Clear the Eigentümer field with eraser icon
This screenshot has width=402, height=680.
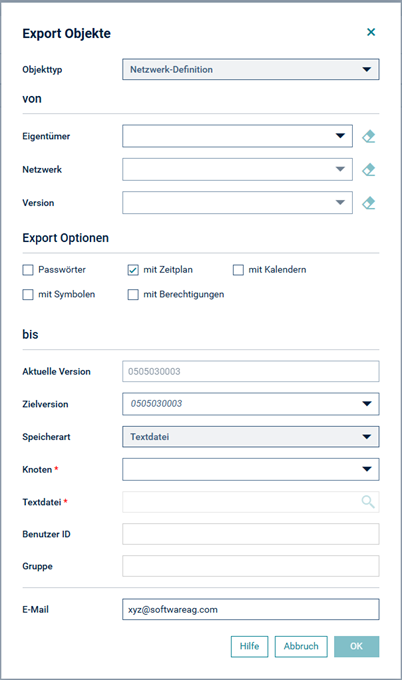pos(368,136)
